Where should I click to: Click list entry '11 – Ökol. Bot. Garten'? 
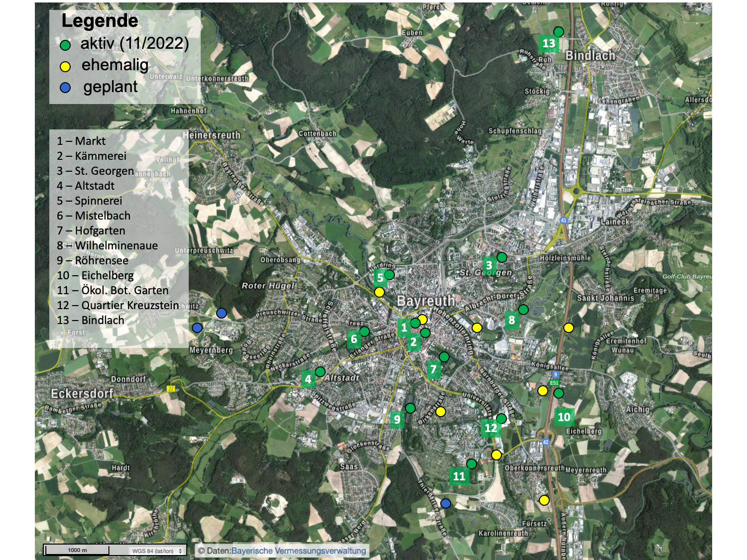click(113, 290)
